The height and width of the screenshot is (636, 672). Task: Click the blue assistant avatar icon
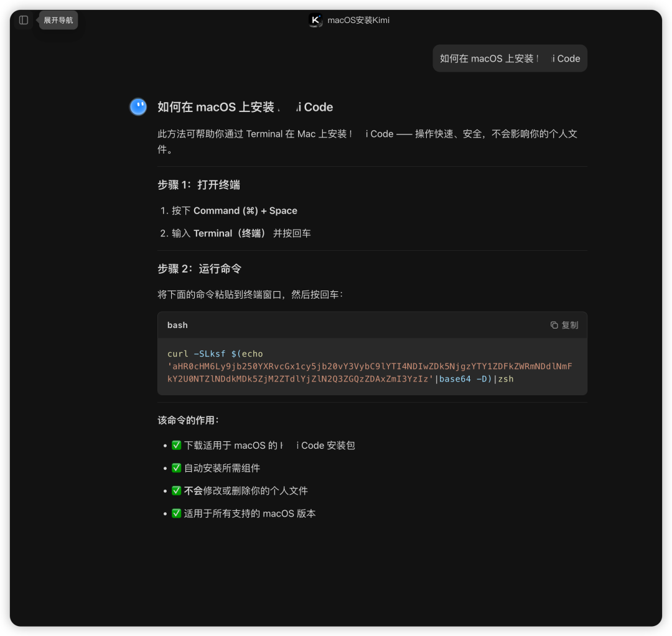tap(138, 106)
